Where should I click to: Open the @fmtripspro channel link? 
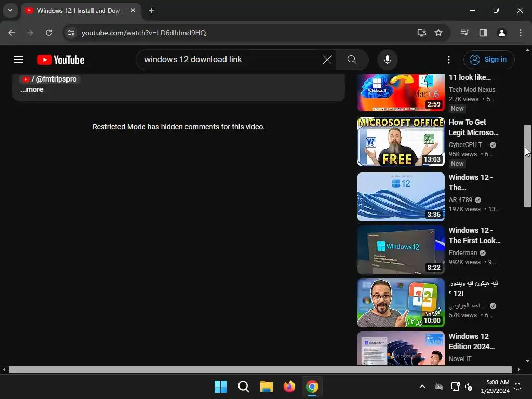pos(49,79)
